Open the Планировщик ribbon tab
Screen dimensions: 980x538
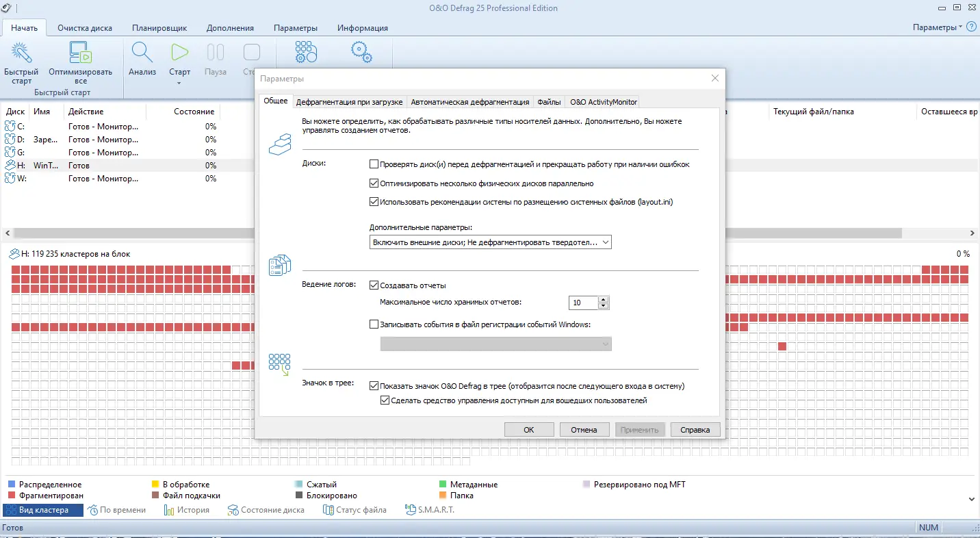(158, 28)
